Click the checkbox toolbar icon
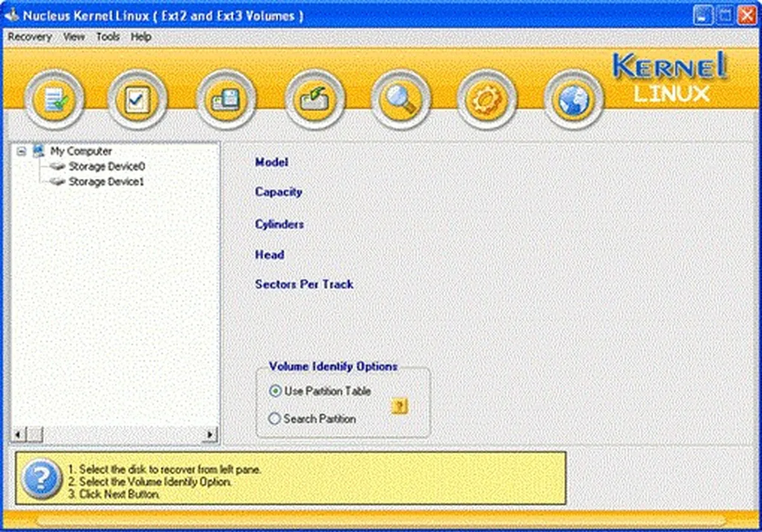 coord(137,100)
